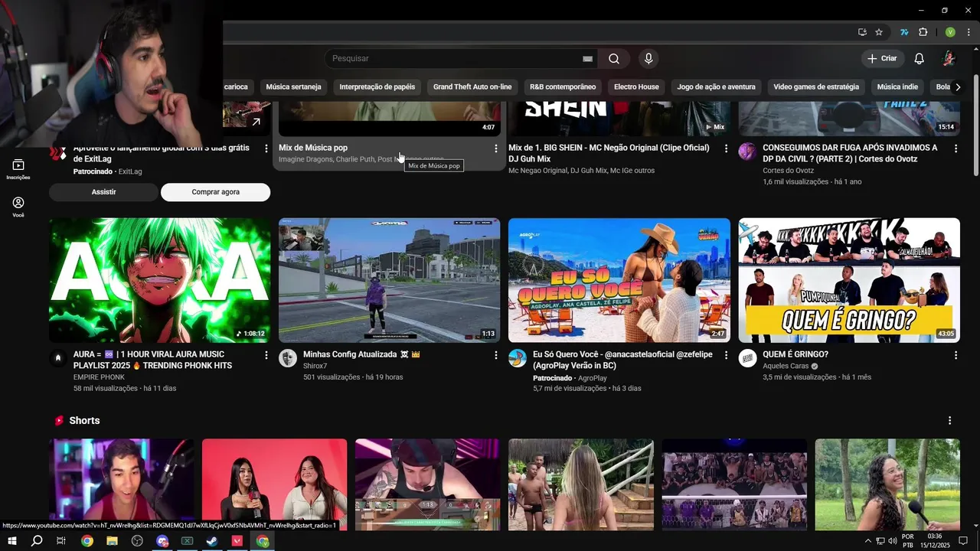The image size is (980, 551).
Task: Select the Música indie chip
Action: (897, 86)
